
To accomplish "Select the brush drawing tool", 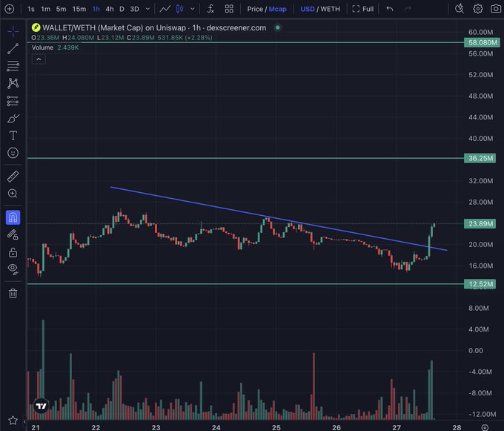I will point(13,119).
